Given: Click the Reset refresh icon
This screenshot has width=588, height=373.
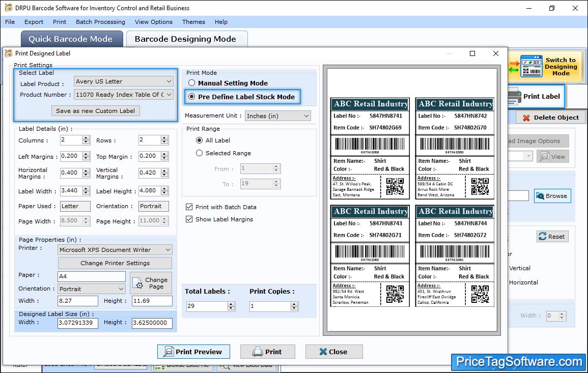Looking at the screenshot, I should 542,236.
